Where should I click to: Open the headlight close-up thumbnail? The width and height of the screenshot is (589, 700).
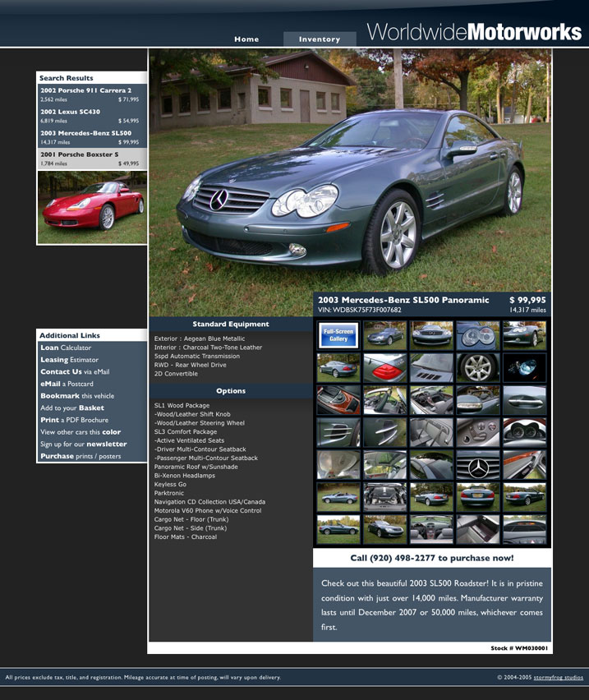coord(478,335)
